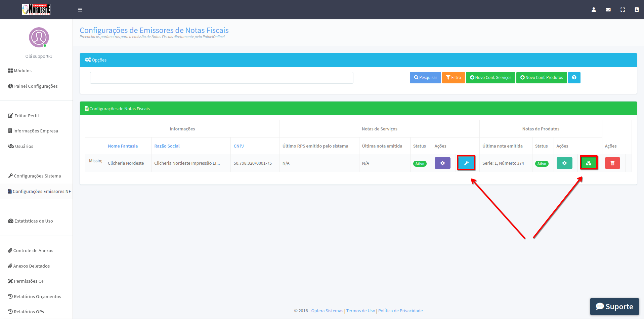Open Controle de Anexos

click(x=31, y=250)
